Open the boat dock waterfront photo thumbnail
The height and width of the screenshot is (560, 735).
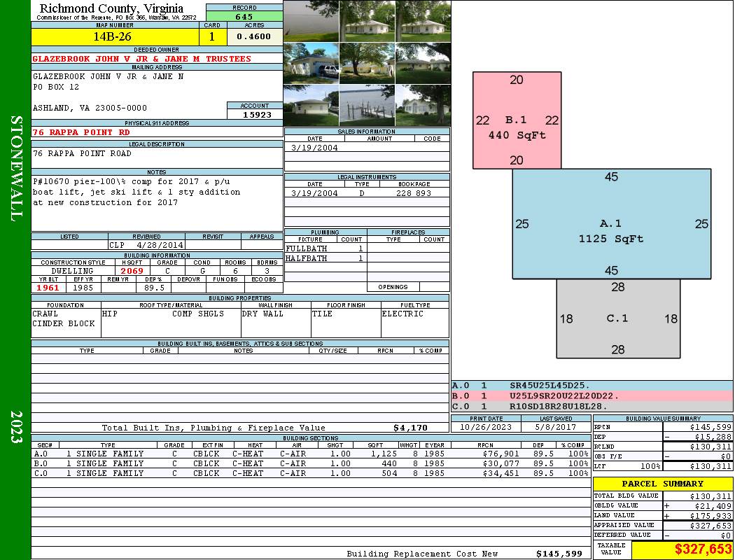367,105
